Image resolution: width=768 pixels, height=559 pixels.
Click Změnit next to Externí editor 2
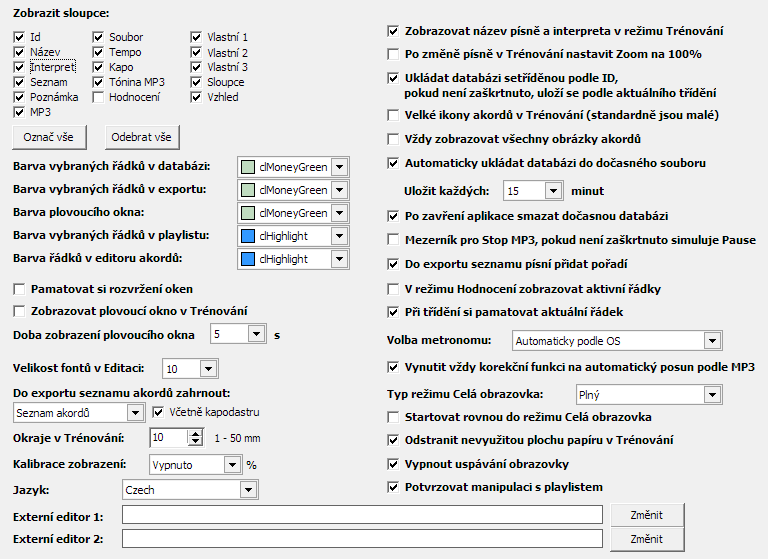(x=647, y=539)
